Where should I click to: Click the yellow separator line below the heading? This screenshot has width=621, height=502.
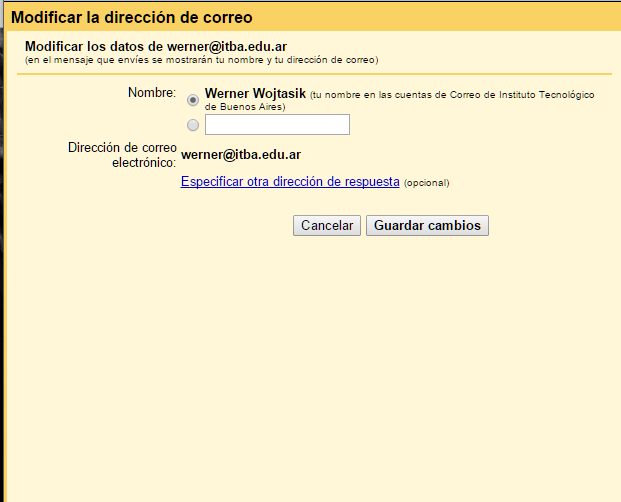coord(318,74)
